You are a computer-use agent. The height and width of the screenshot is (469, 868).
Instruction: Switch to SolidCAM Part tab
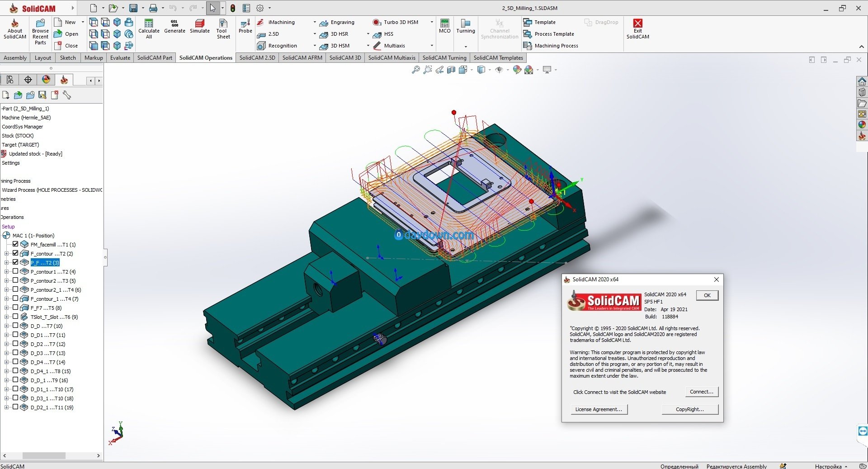pyautogui.click(x=155, y=58)
